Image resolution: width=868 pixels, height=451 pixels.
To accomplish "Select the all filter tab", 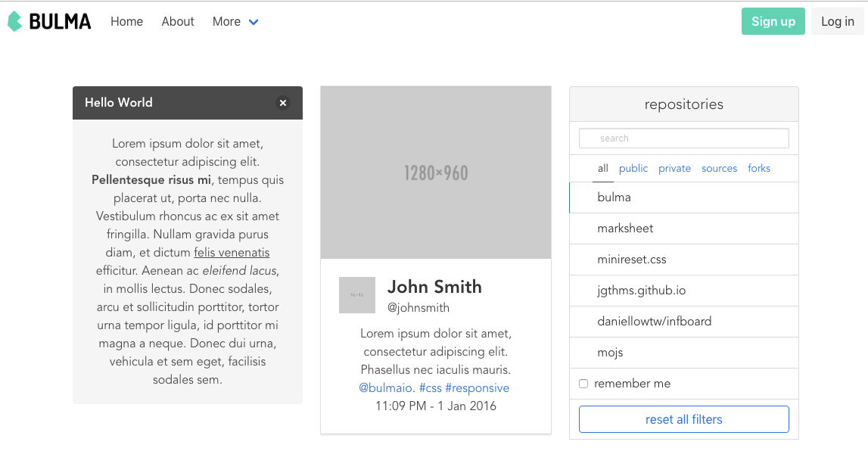I will 602,169.
